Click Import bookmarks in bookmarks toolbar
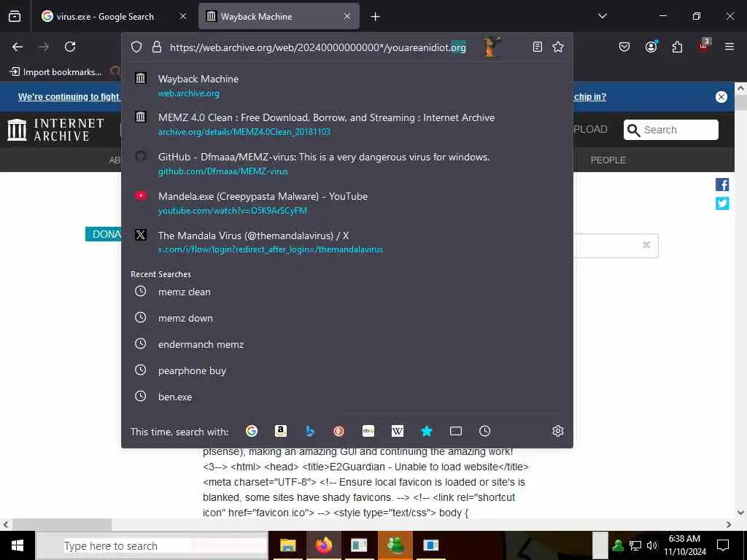This screenshot has width=747, height=560. tap(55, 72)
